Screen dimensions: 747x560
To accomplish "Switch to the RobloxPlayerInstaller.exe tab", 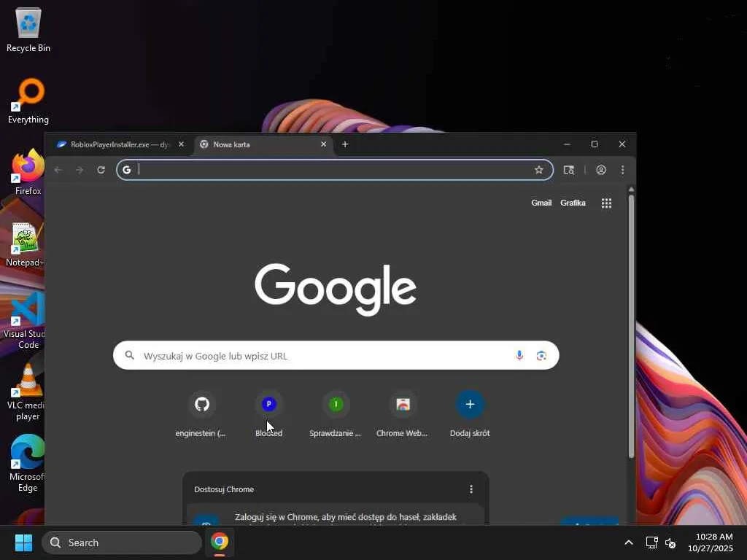I will point(119,144).
